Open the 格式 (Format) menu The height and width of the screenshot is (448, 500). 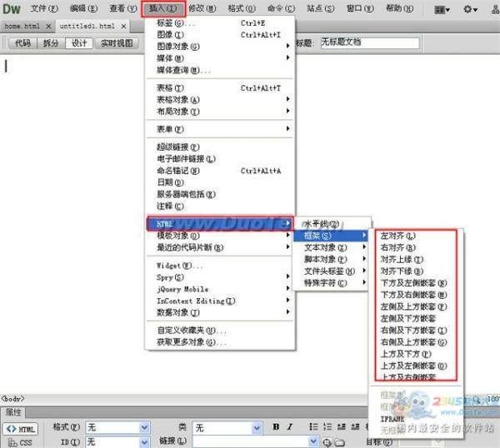[x=242, y=8]
